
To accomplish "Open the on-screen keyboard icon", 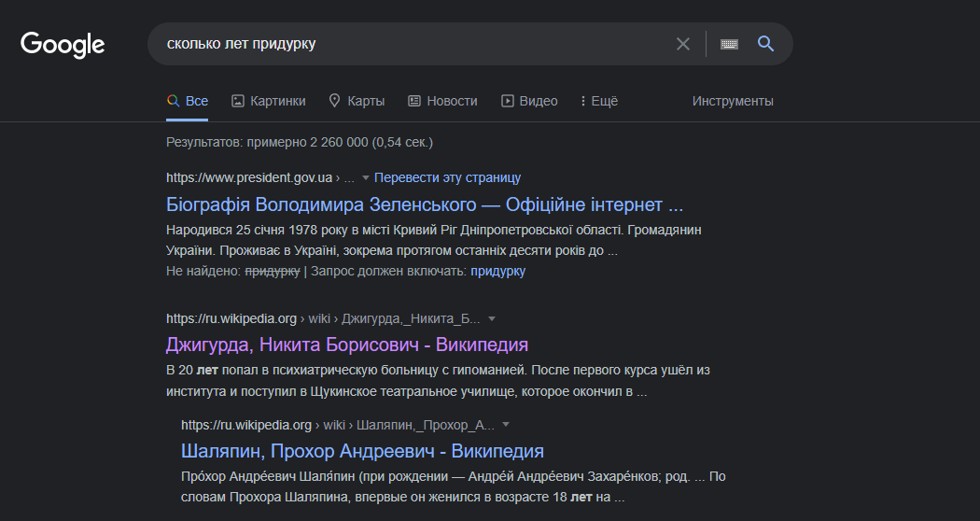I will click(x=729, y=44).
